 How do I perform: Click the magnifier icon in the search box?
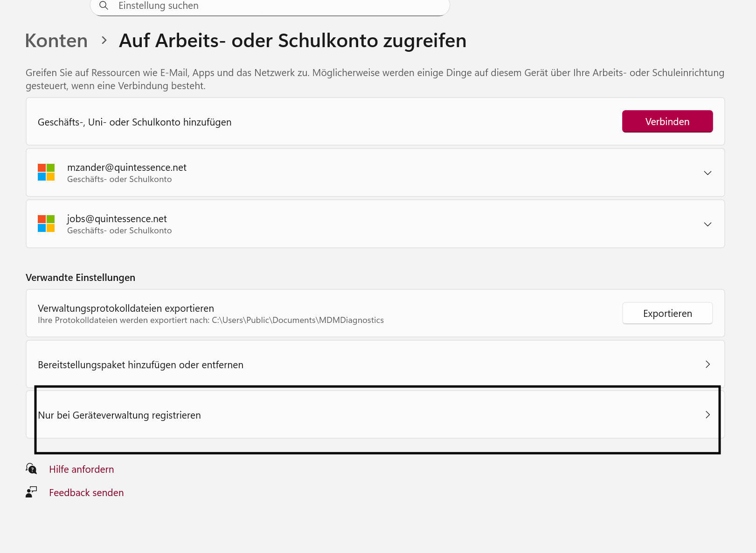104,6
